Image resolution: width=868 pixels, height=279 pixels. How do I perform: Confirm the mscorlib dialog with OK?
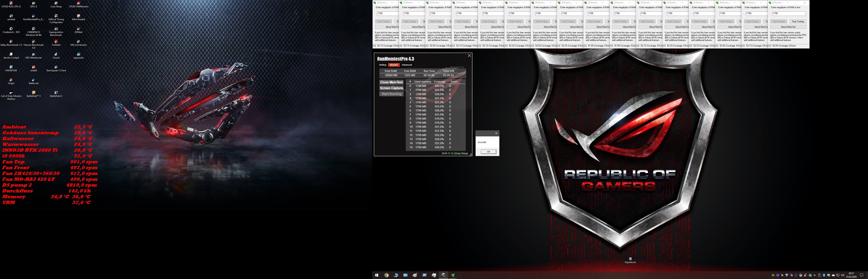tap(488, 152)
